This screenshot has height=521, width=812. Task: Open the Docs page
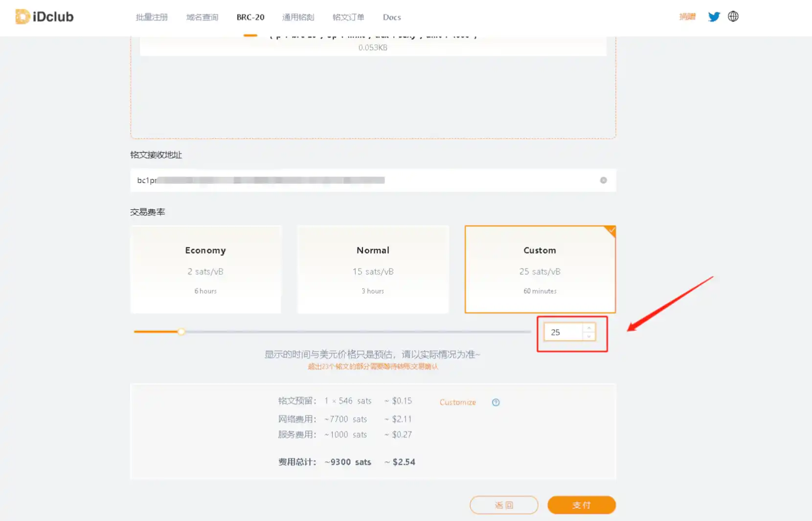tap(391, 17)
